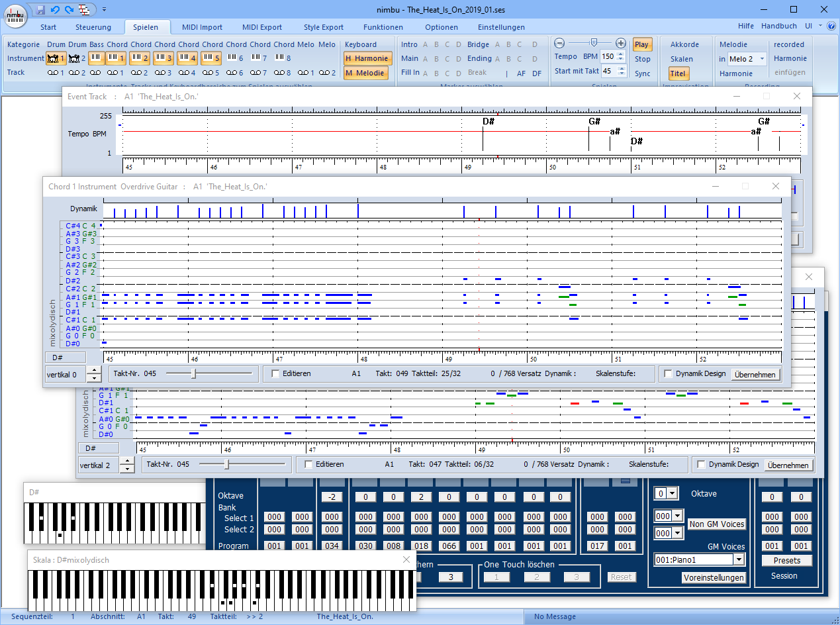Toggle the H Harmonie keyboard button
Viewport: 840px width, 625px height.
point(367,58)
